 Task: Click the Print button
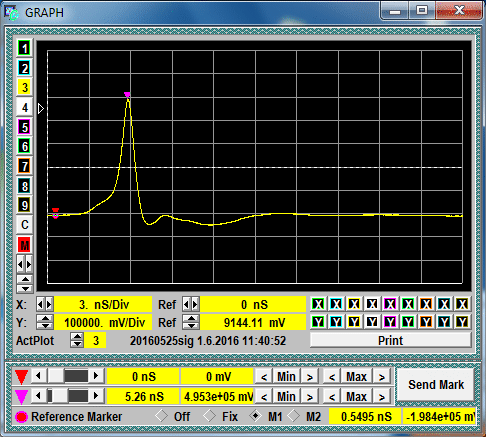(x=390, y=340)
